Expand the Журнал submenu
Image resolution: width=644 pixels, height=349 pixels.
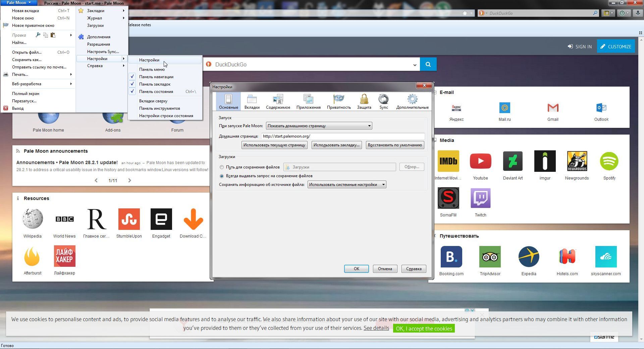point(102,18)
